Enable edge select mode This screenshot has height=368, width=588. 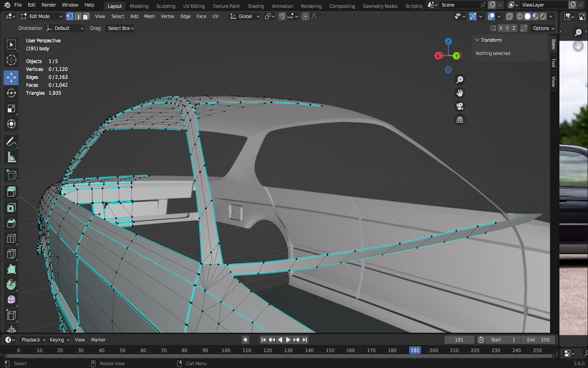pyautogui.click(x=78, y=16)
